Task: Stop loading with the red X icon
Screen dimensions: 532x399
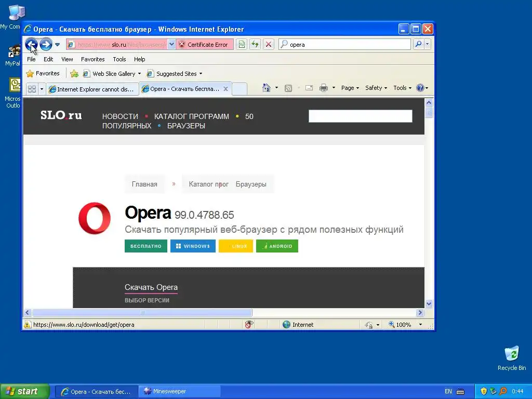Action: 269,45
